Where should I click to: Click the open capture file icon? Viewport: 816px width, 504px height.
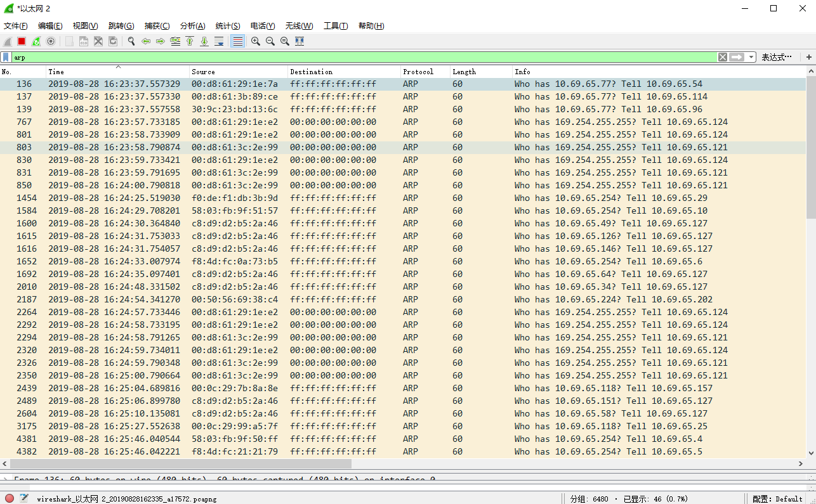coord(69,41)
